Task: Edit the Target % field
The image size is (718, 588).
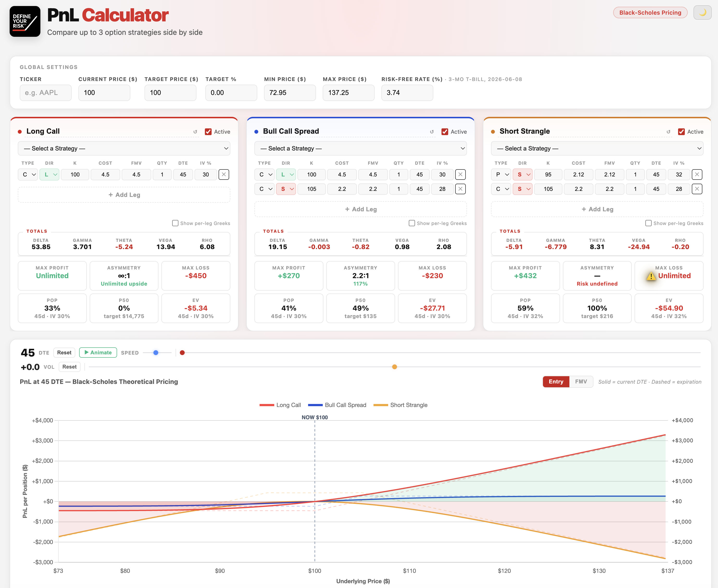Action: point(231,93)
